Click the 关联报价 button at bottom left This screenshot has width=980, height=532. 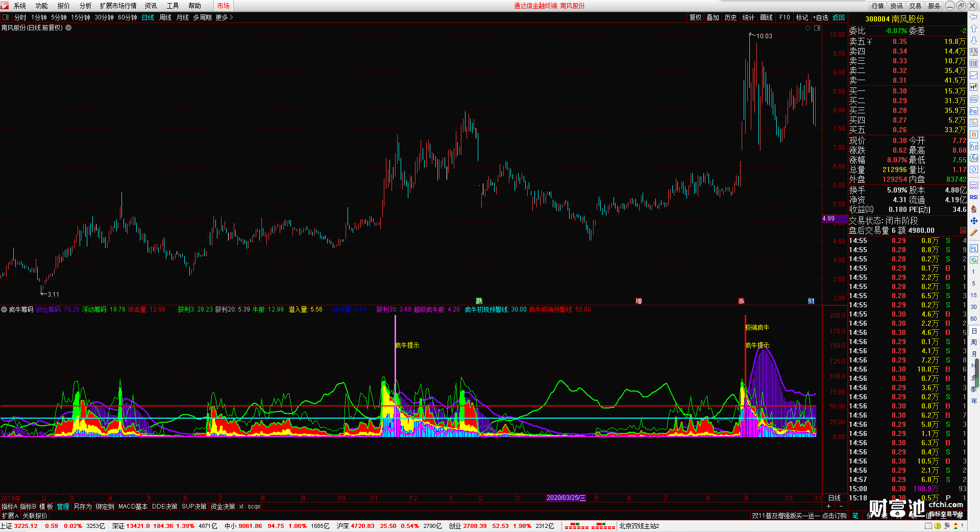point(35,516)
